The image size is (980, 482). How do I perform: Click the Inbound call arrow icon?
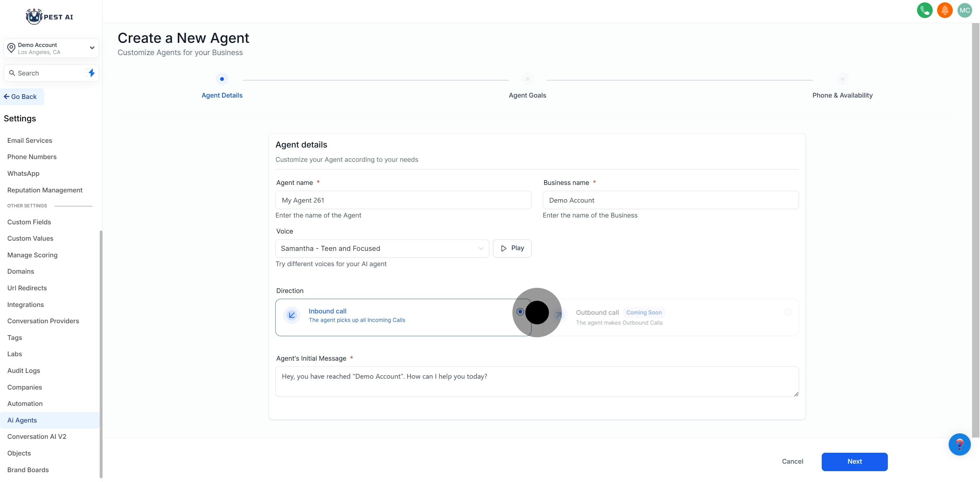click(x=292, y=315)
